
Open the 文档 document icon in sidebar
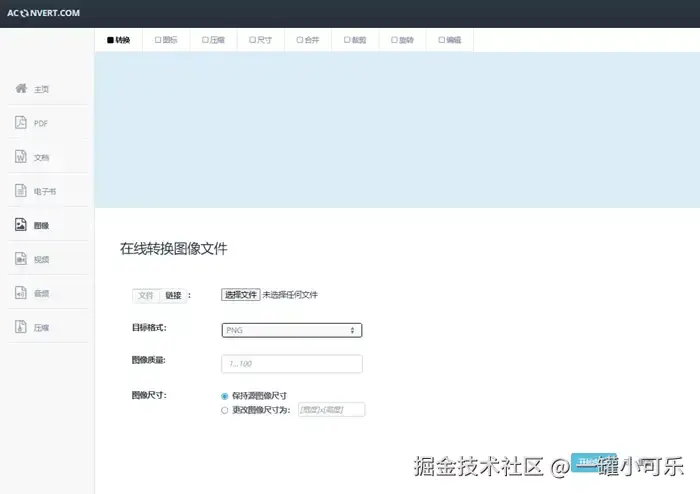point(21,156)
